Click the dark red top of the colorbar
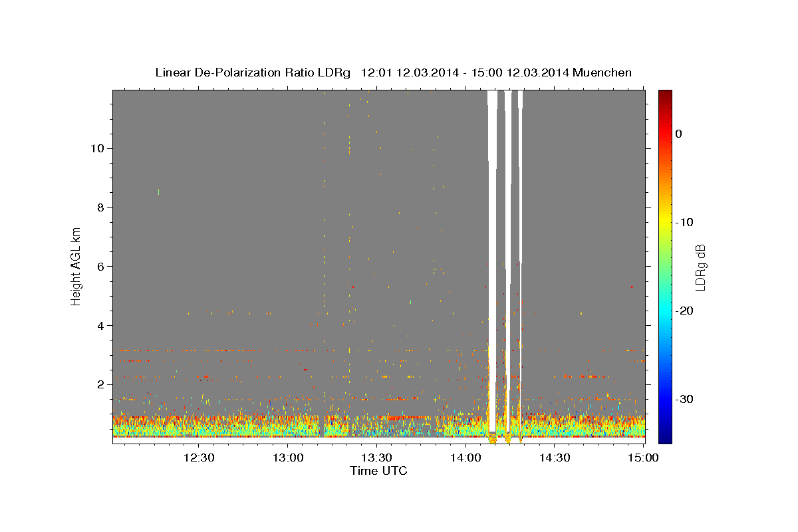 point(665,96)
